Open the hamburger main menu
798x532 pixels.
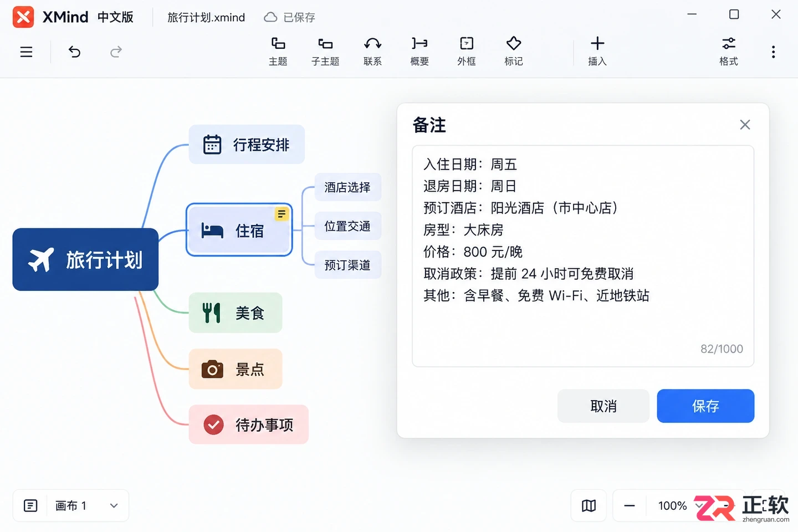click(26, 52)
